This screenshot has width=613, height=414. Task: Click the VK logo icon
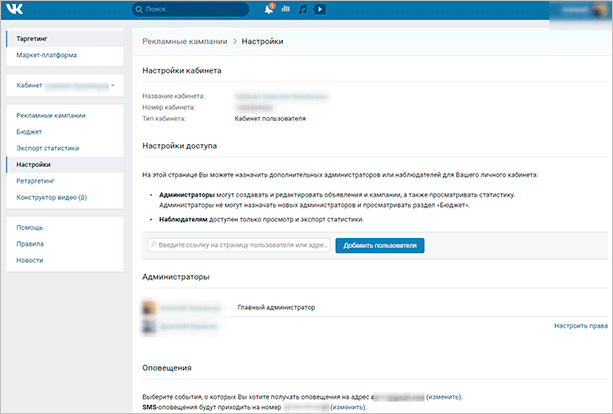15,9
